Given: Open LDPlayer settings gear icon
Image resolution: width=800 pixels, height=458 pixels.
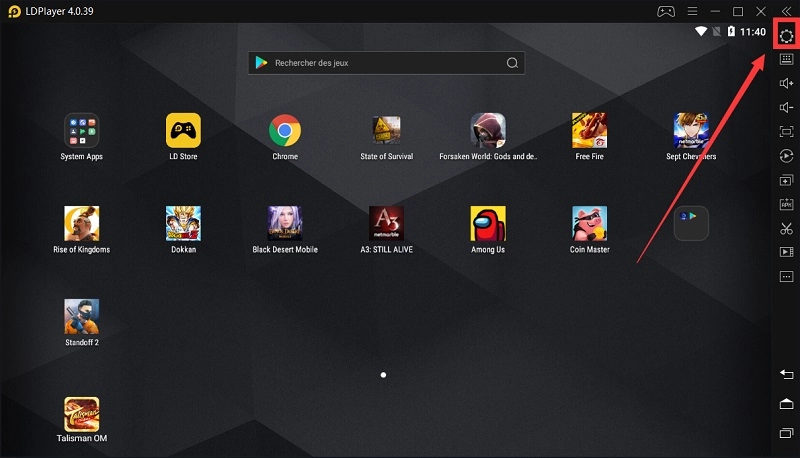Looking at the screenshot, I should tap(786, 36).
